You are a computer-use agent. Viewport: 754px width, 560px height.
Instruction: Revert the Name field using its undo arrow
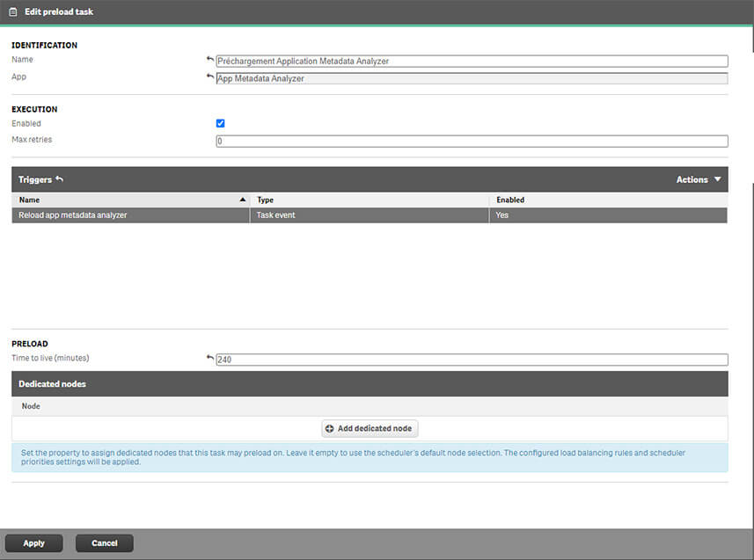tap(209, 57)
